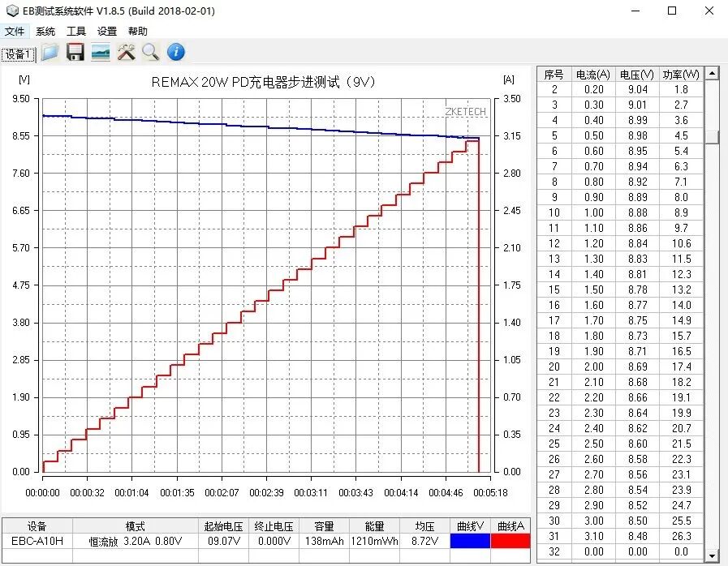
Task: Click the 0.000V end voltage value
Action: (274, 541)
